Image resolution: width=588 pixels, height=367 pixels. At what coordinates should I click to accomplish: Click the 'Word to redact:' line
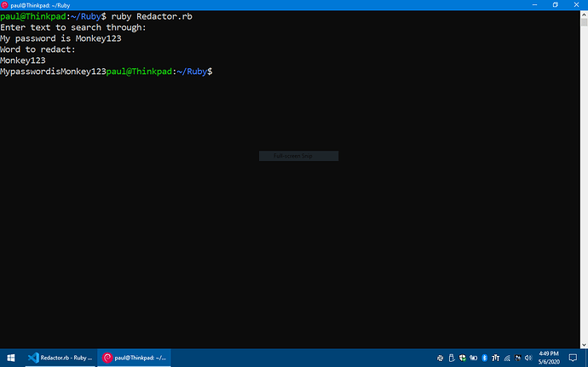pos(37,49)
